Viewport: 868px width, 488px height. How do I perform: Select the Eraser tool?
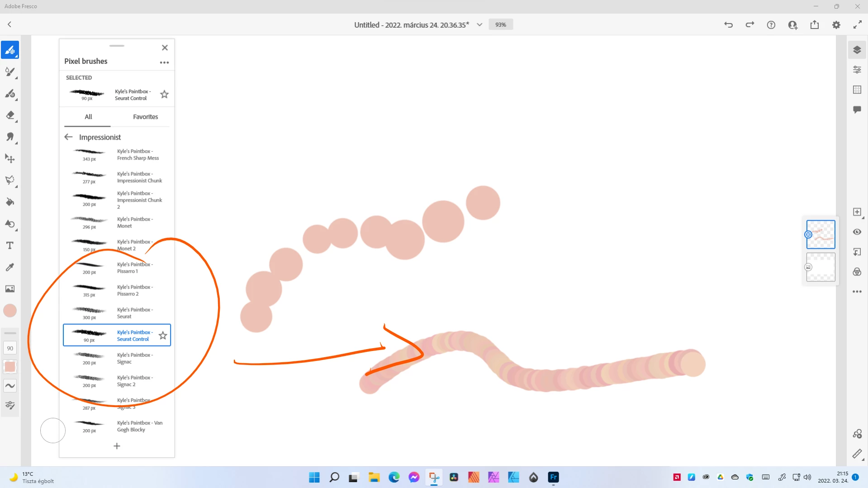tap(10, 115)
